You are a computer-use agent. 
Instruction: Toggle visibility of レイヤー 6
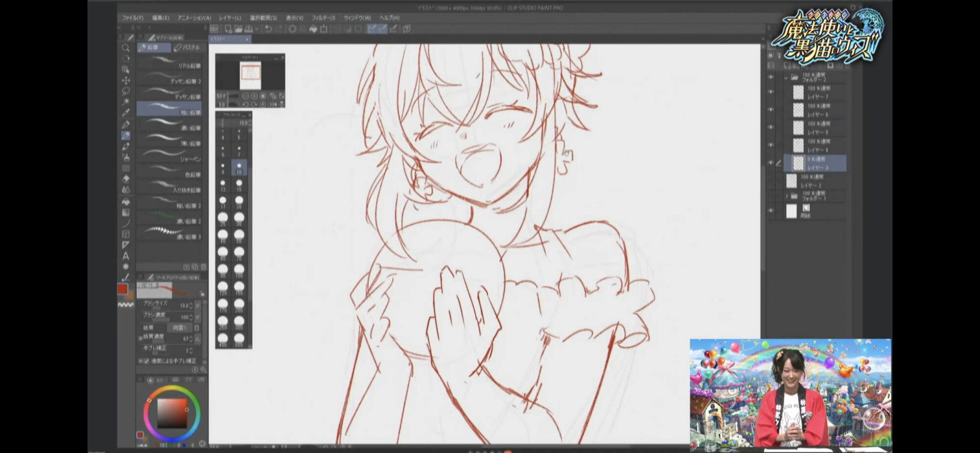click(771, 110)
